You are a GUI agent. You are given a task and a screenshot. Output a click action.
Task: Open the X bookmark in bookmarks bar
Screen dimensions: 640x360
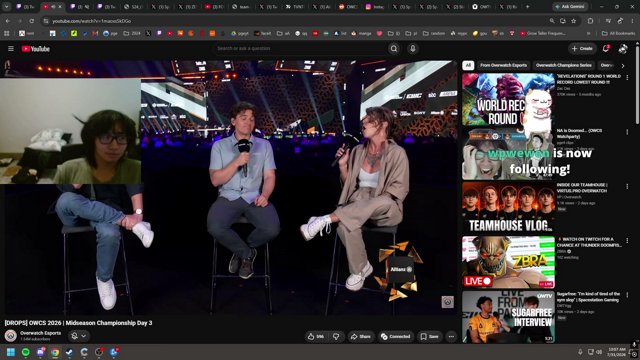coord(148,33)
